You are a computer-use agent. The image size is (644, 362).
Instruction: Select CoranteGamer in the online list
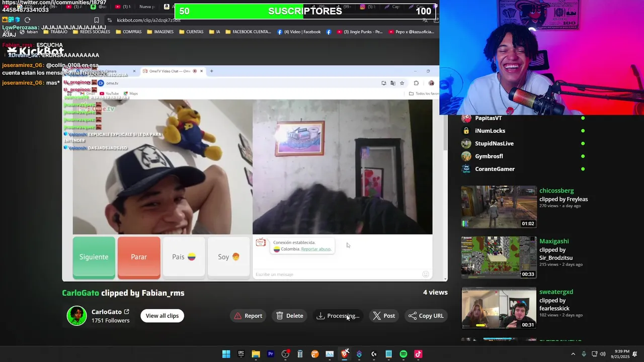click(x=495, y=169)
